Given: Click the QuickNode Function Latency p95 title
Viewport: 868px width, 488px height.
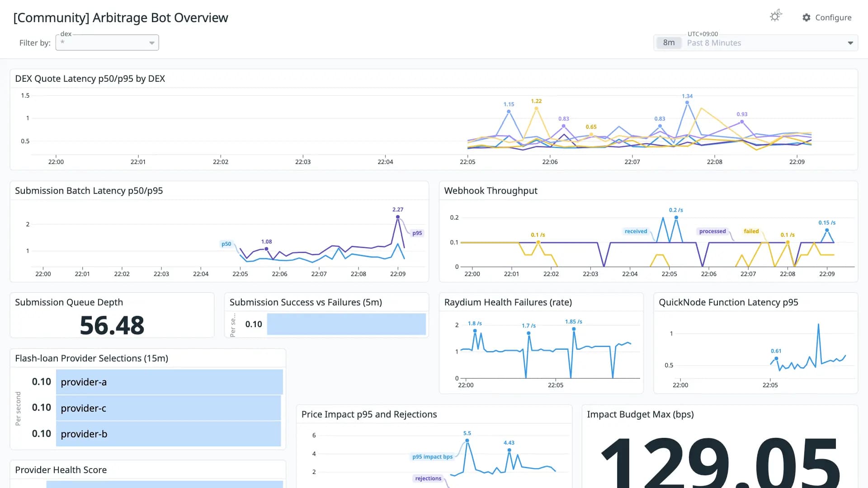Looking at the screenshot, I should [x=728, y=302].
